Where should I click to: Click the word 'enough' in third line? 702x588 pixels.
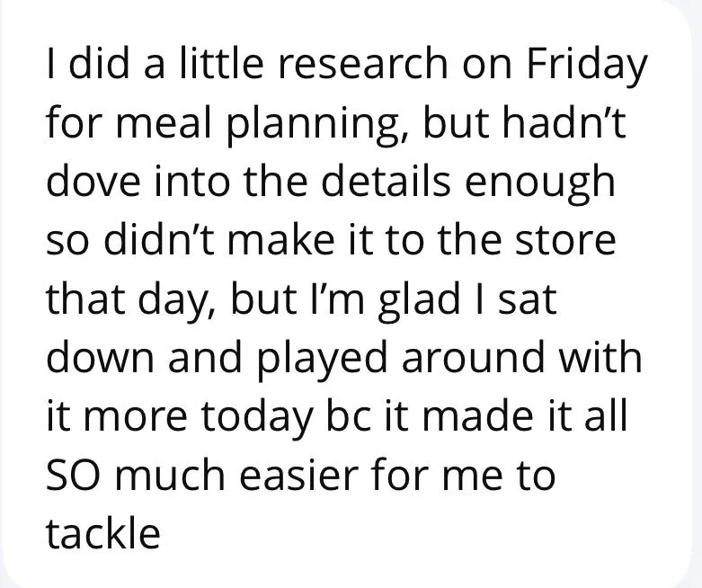pos(540,185)
